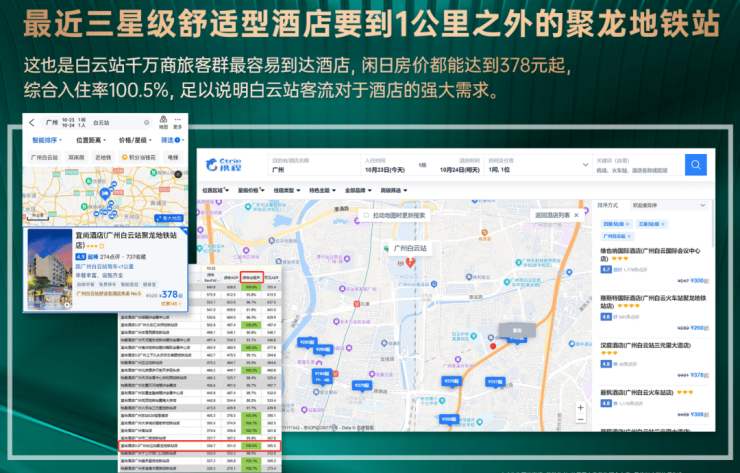The width and height of the screenshot is (740, 473).
Task: Pick the check-in date 10月23日(今天)
Action: pos(385,169)
